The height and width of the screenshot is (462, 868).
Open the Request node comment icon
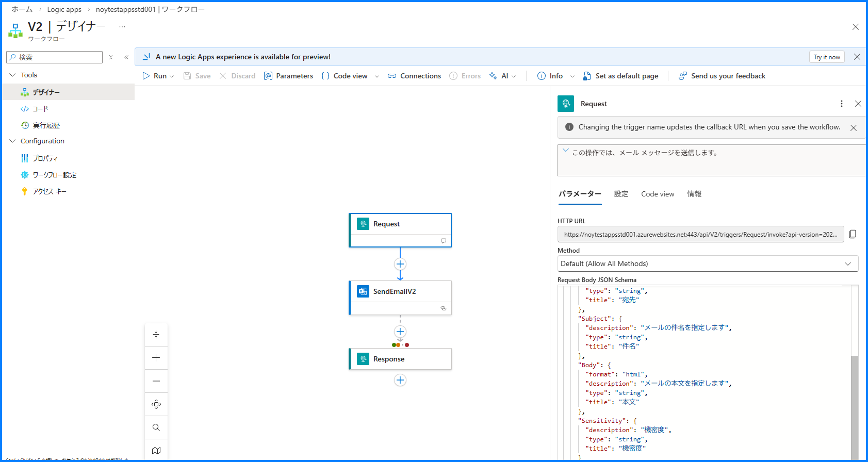point(444,241)
